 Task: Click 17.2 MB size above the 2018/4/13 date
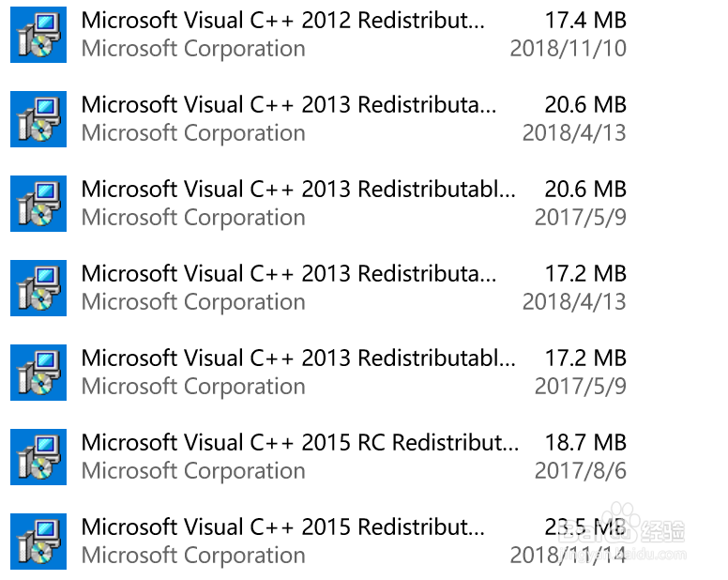click(x=585, y=274)
